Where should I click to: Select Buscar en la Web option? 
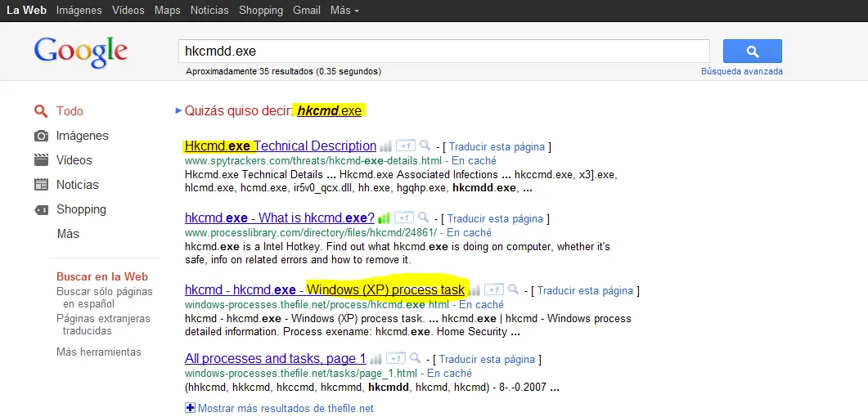coord(102,277)
